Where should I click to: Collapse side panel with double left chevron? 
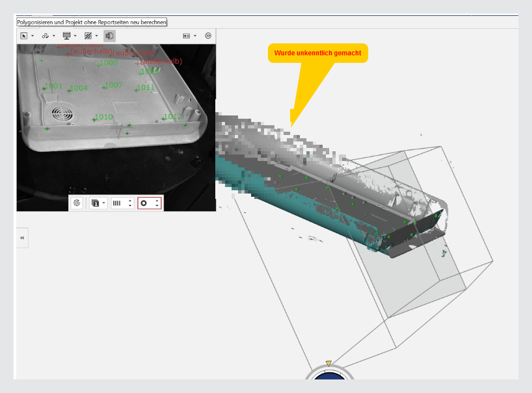(22, 238)
